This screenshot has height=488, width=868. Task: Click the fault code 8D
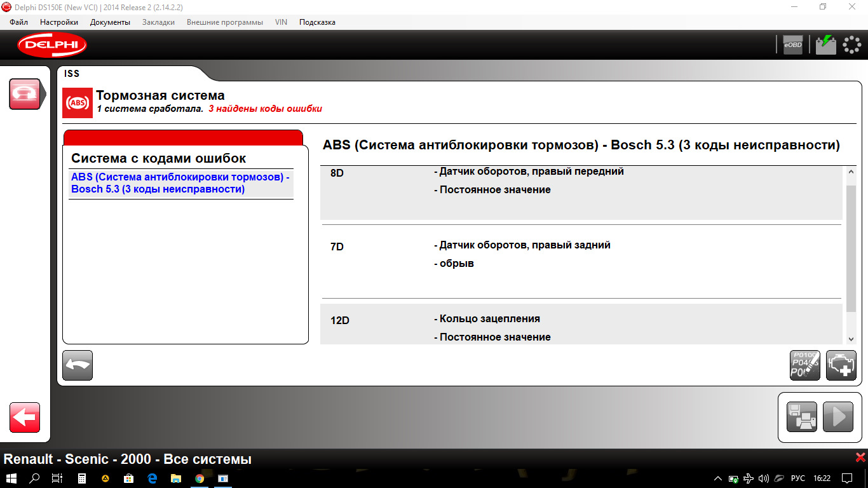coord(337,173)
